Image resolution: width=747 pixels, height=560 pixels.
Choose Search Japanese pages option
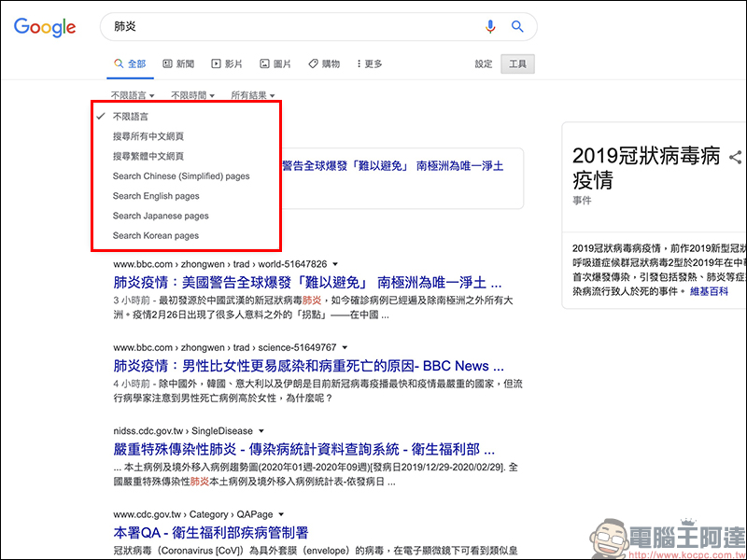161,216
